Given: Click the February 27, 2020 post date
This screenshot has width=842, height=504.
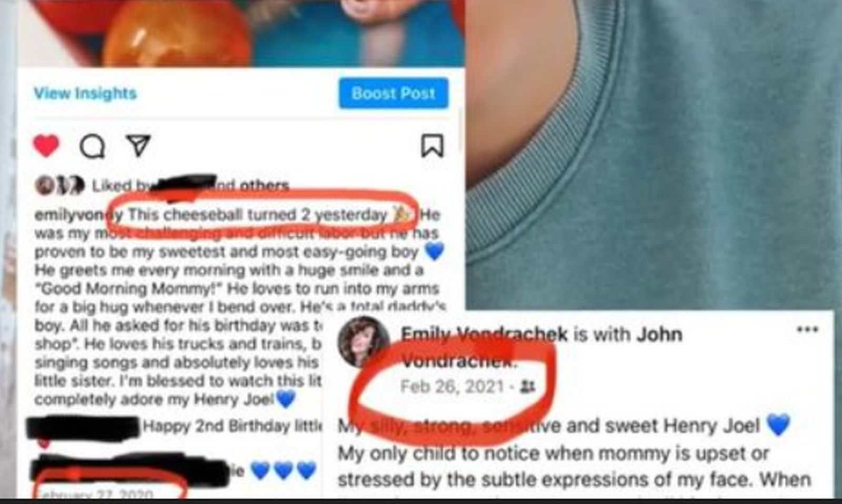Looking at the screenshot, I should [96, 494].
